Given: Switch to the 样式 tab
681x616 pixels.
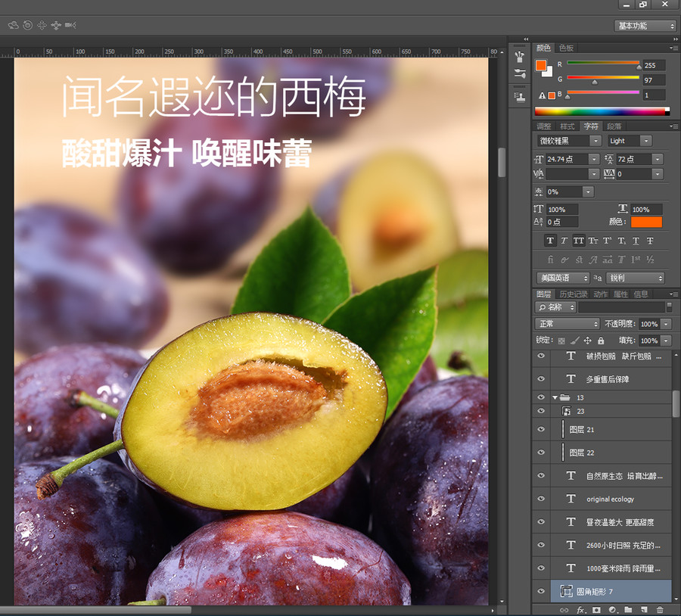Looking at the screenshot, I should point(567,126).
